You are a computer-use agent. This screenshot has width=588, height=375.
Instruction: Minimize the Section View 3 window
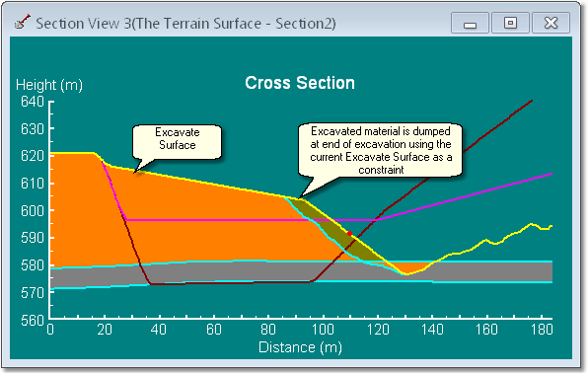click(x=470, y=23)
